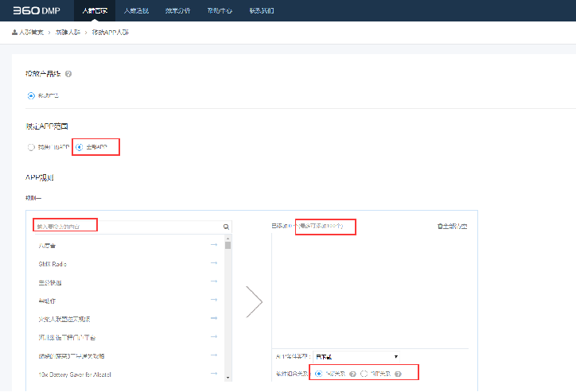Switch to the 人群透视 tab
Image resolution: width=576 pixels, height=392 pixels.
tap(136, 10)
